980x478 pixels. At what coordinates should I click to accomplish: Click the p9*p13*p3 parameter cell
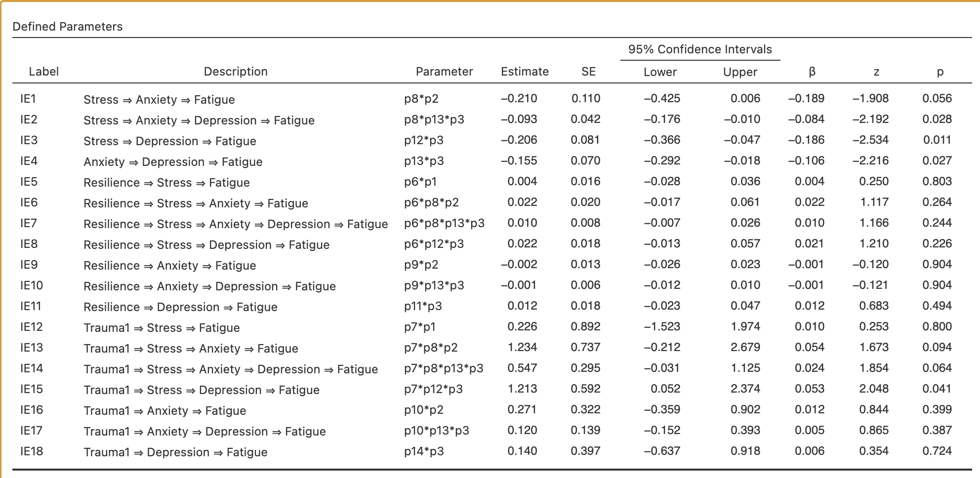434,285
